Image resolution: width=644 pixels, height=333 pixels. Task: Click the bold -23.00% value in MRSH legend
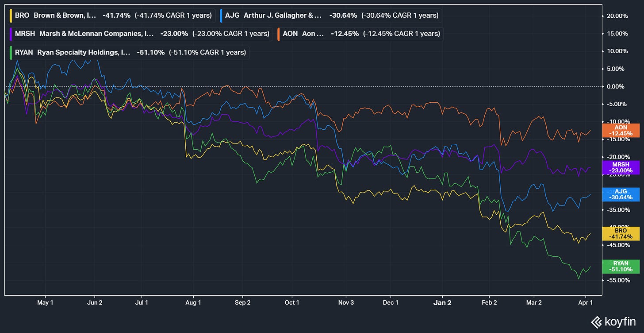point(174,34)
